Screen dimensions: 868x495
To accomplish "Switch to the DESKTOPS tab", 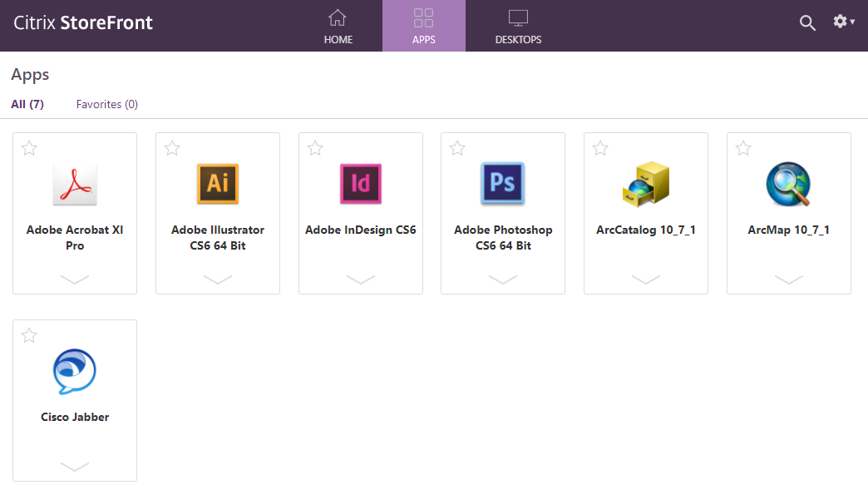I will (518, 26).
